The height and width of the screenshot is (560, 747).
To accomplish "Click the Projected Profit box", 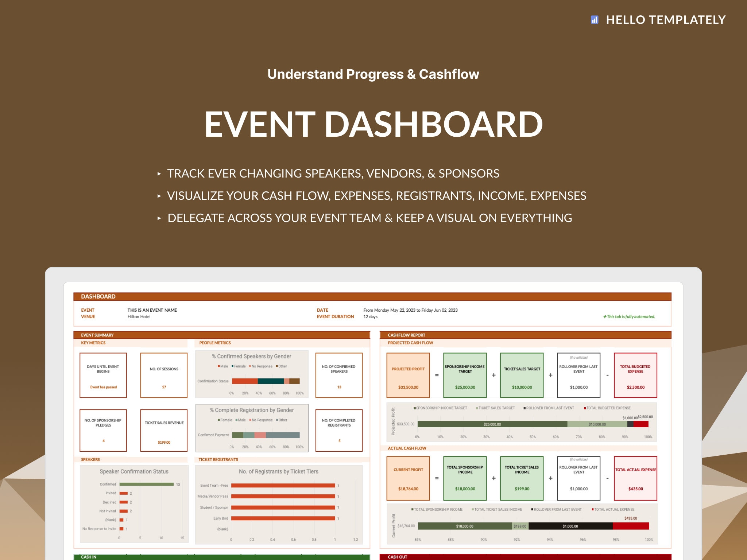I will 408,375.
